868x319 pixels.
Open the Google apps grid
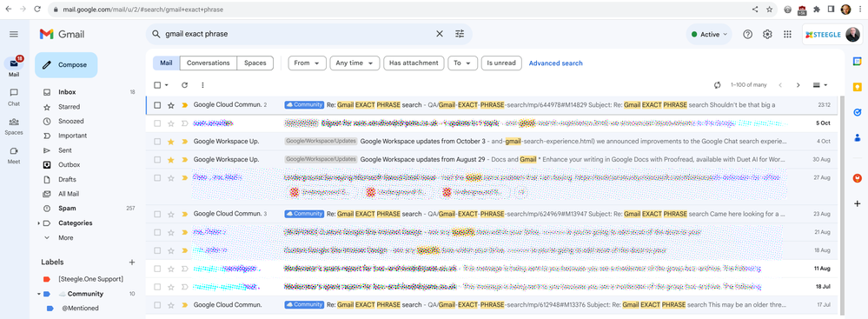pos(787,35)
